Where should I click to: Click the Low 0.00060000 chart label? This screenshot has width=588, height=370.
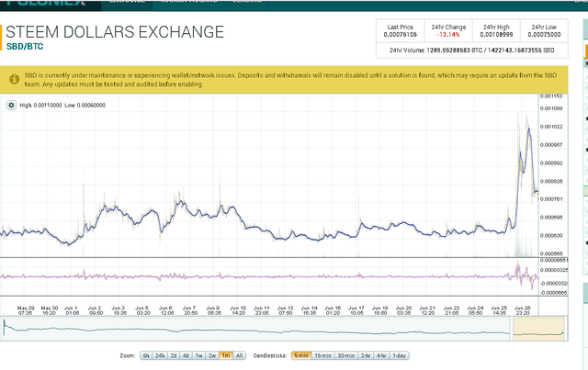(x=85, y=106)
